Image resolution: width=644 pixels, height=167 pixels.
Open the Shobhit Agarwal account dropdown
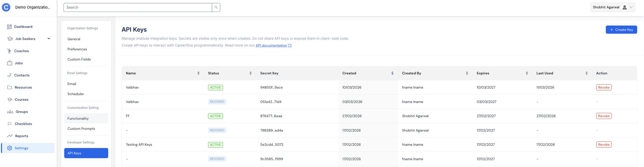pyautogui.click(x=612, y=7)
